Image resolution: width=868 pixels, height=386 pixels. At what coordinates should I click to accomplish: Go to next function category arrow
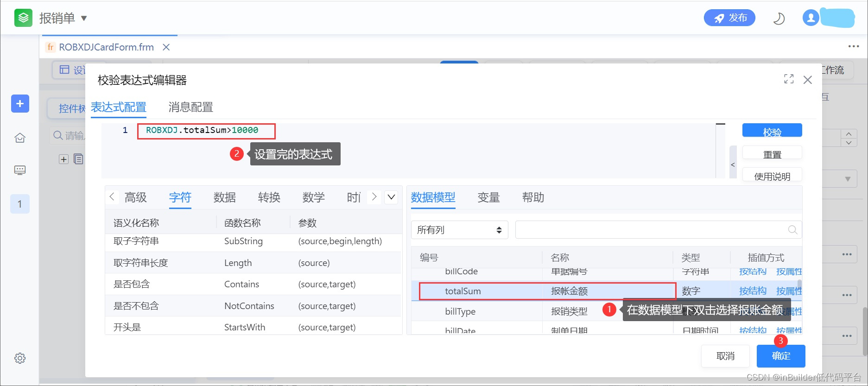[x=374, y=197]
